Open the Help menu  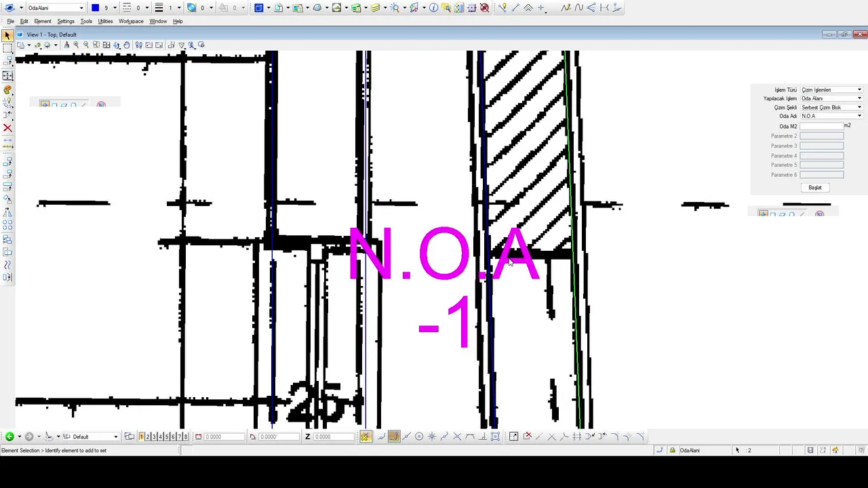point(178,21)
